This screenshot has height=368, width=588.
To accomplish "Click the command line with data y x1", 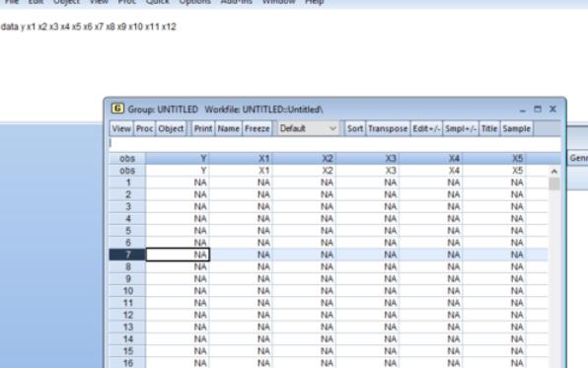I will tap(89, 27).
